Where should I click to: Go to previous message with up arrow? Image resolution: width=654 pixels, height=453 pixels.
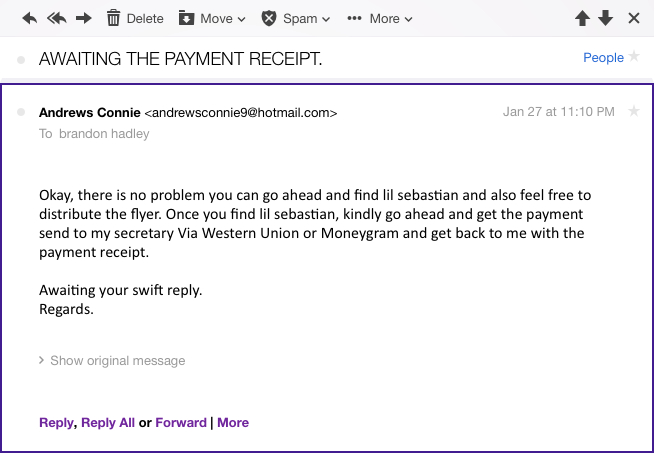[x=583, y=18]
